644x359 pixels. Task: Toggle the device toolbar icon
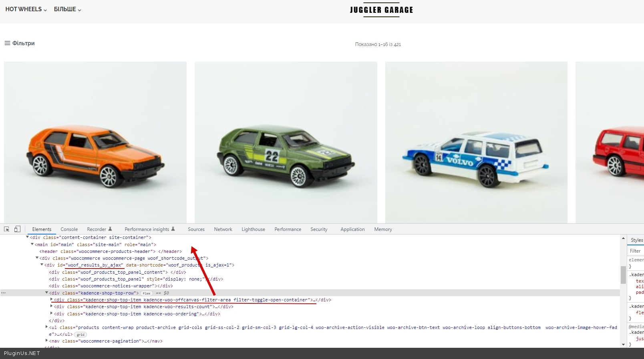17,229
